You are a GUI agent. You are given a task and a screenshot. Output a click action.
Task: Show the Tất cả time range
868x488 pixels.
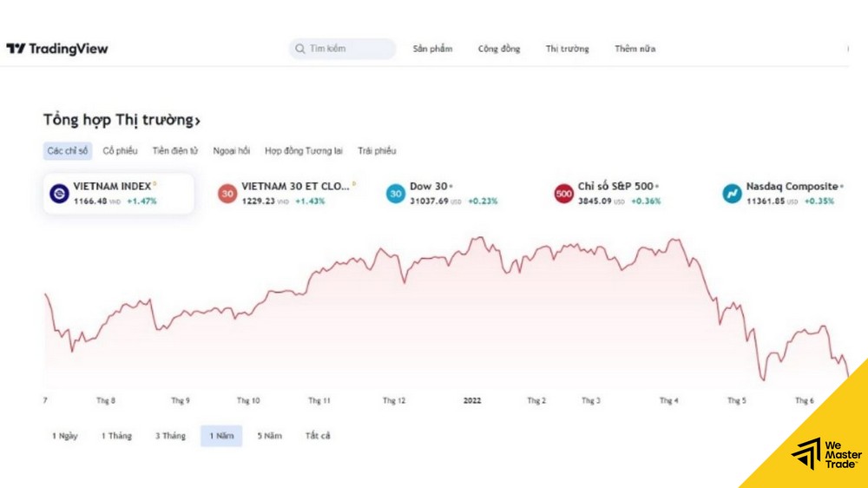tap(318, 436)
